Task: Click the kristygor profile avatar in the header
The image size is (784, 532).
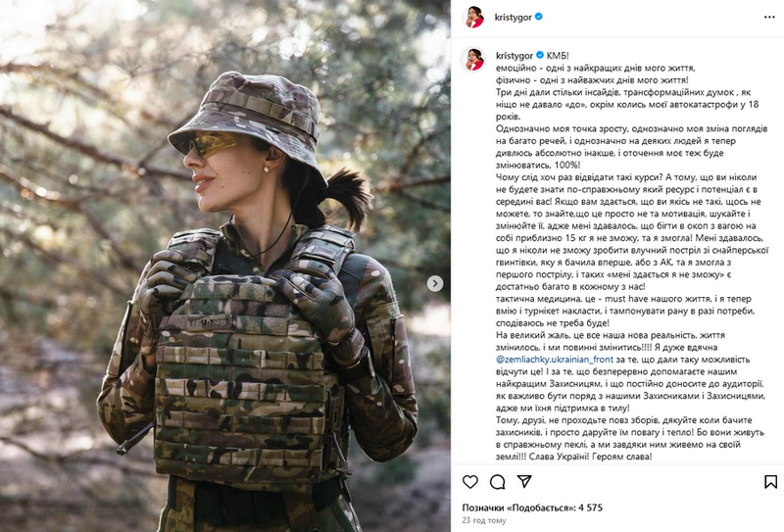Action: 473,18
